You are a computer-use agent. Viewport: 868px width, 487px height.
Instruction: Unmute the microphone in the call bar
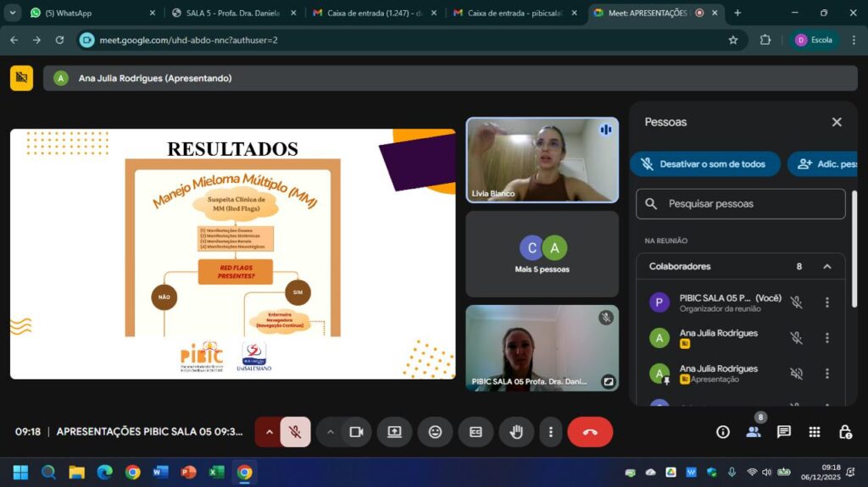pos(295,432)
